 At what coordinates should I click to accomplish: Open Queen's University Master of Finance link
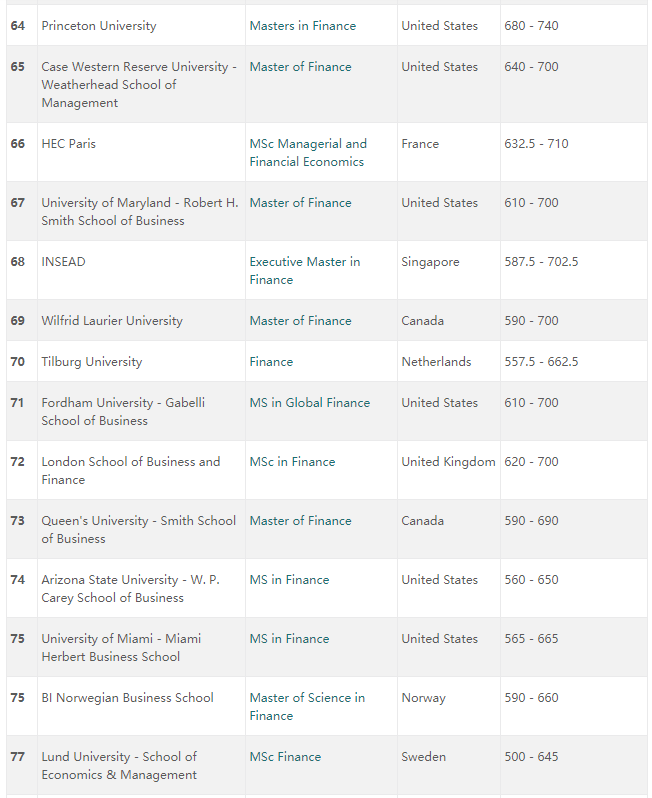coord(300,521)
